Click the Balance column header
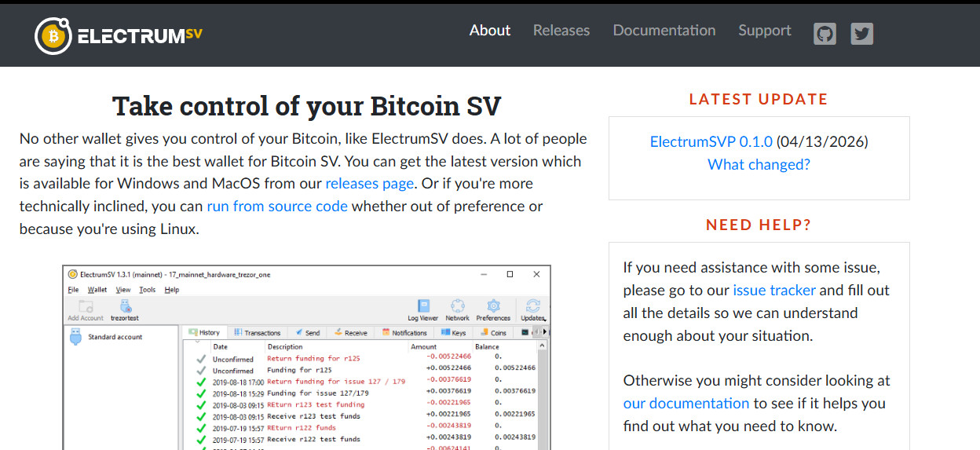This screenshot has height=450, width=980. 487,346
